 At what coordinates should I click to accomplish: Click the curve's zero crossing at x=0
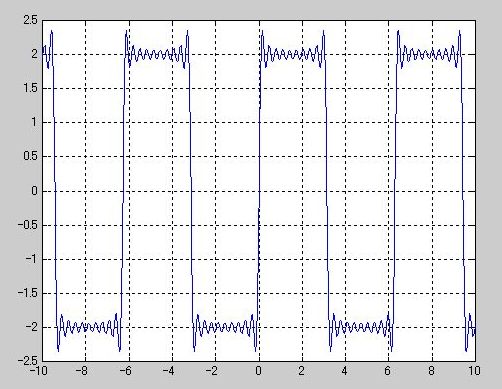coord(259,191)
